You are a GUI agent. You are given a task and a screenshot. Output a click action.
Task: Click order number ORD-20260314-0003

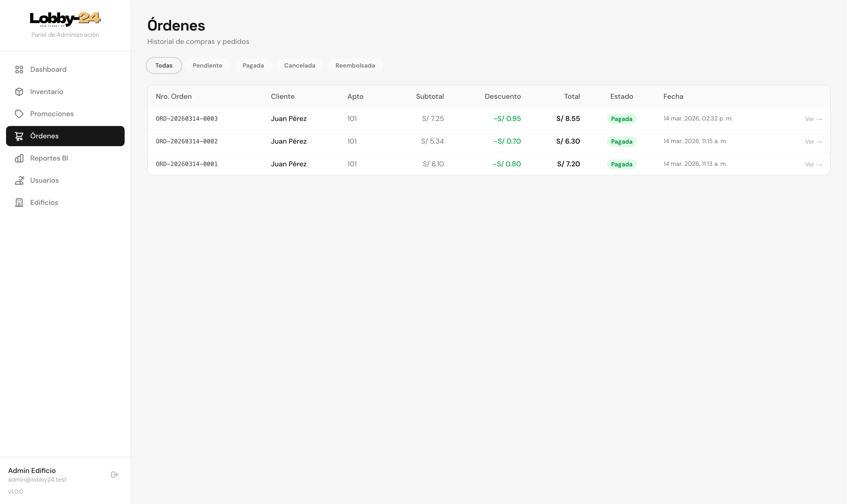187,118
